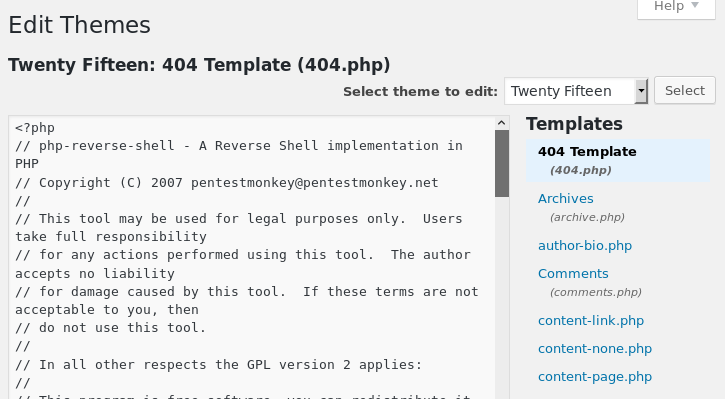
Task: Open content-none.php template
Action: click(x=595, y=349)
